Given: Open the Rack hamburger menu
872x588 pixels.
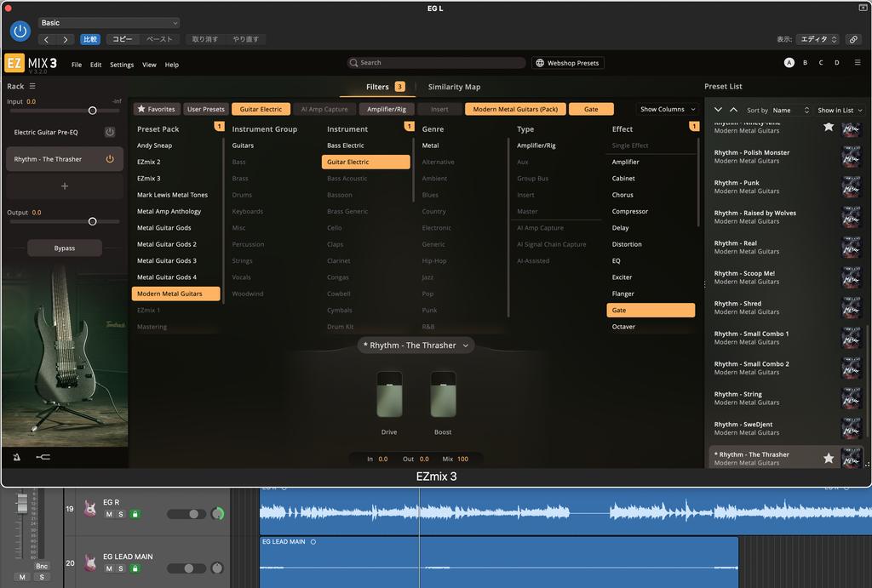Looking at the screenshot, I should tap(32, 86).
